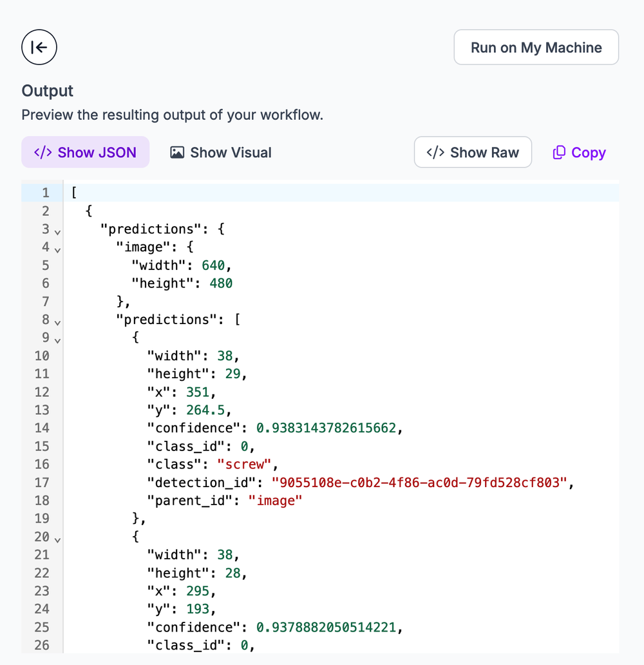Collapse the predictions array on line 8
The width and height of the screenshot is (644, 665).
tap(57, 323)
